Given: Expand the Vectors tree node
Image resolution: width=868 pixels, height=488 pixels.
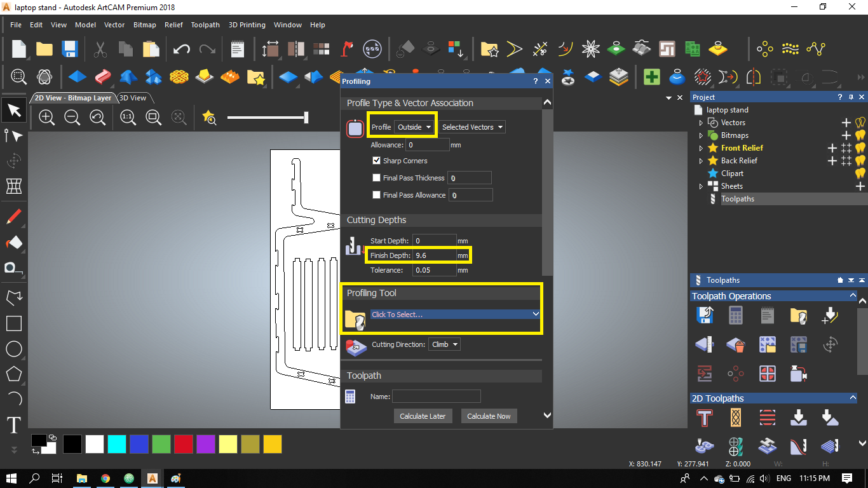Looking at the screenshot, I should [x=702, y=123].
